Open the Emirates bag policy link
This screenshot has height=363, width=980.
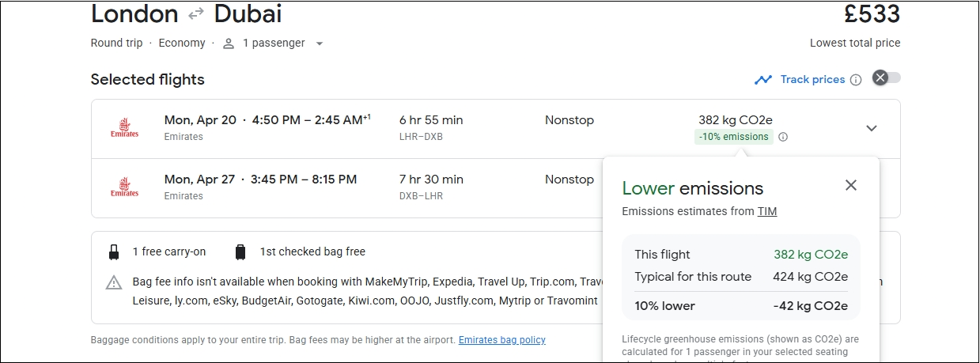click(501, 340)
